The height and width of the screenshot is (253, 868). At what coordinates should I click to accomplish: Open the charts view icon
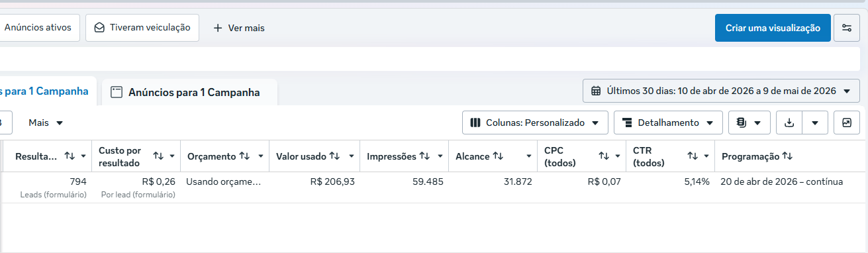pyautogui.click(x=847, y=123)
